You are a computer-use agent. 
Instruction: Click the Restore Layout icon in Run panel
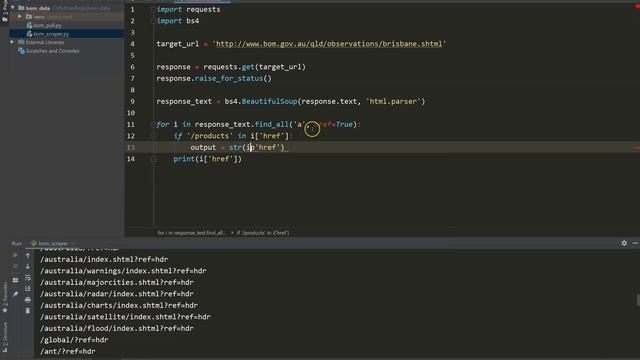coord(15,280)
